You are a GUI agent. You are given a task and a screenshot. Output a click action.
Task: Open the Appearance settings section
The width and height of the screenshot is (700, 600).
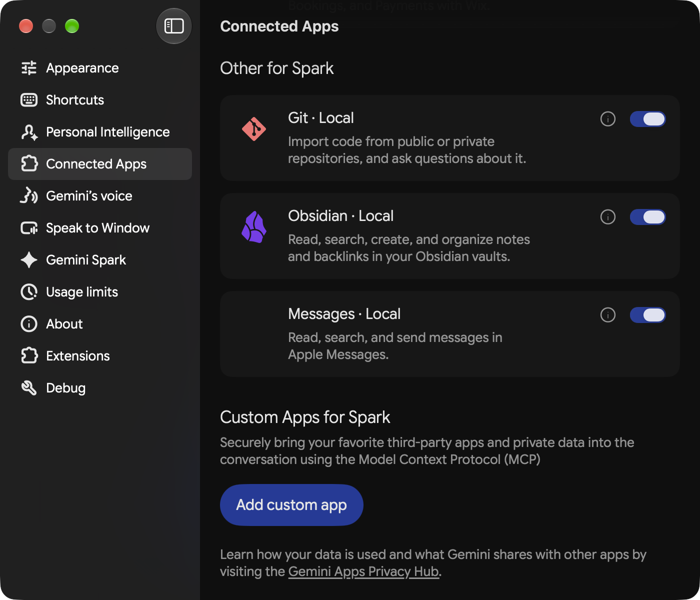[100, 68]
